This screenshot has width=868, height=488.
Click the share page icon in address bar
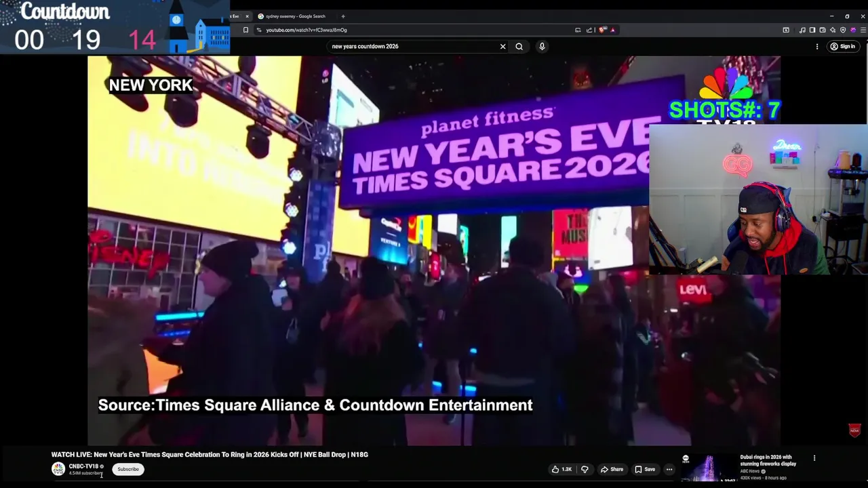(x=589, y=30)
